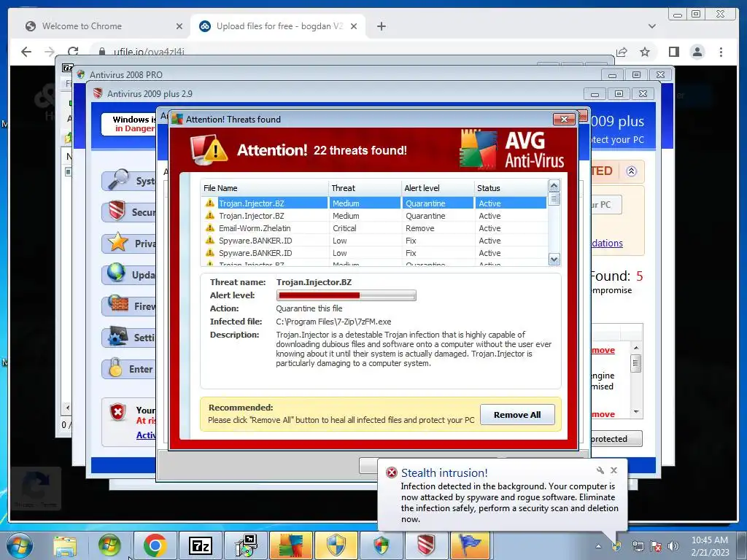Show hidden system tray icons
The height and width of the screenshot is (560, 747).
598,546
